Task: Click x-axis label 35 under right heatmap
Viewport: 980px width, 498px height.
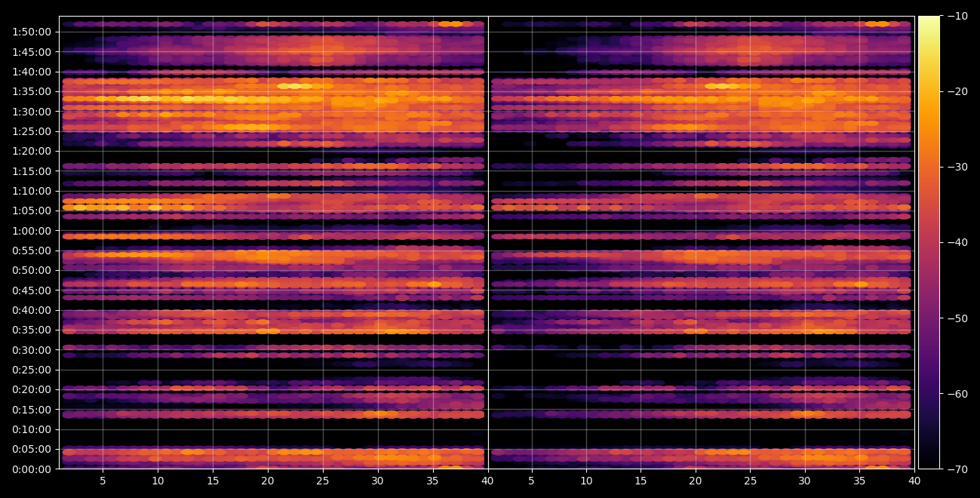Action: click(860, 481)
